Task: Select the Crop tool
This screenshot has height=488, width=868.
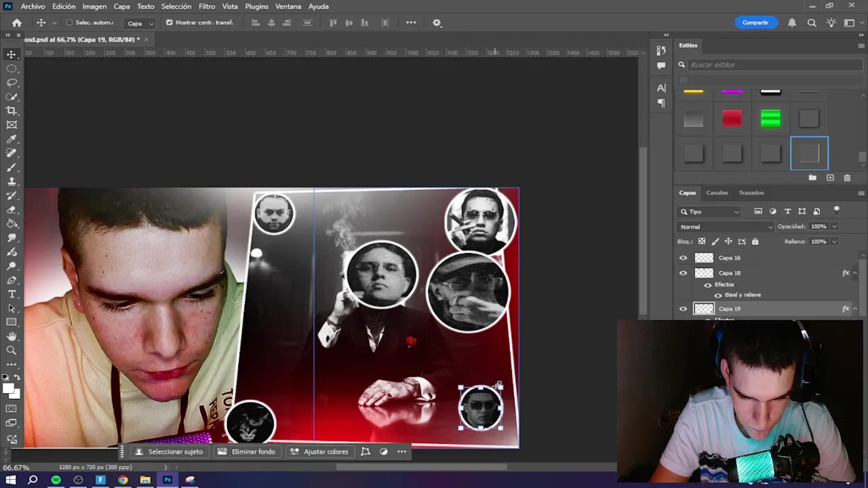Action: (12, 110)
